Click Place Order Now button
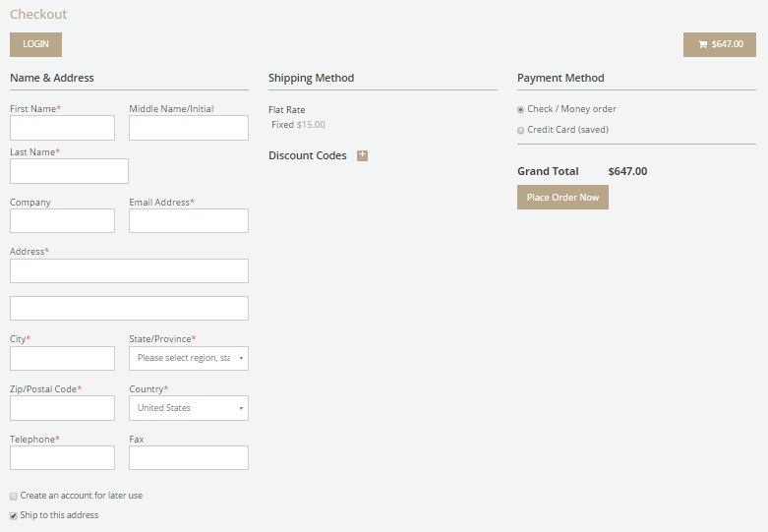This screenshot has height=532, width=768. (562, 198)
